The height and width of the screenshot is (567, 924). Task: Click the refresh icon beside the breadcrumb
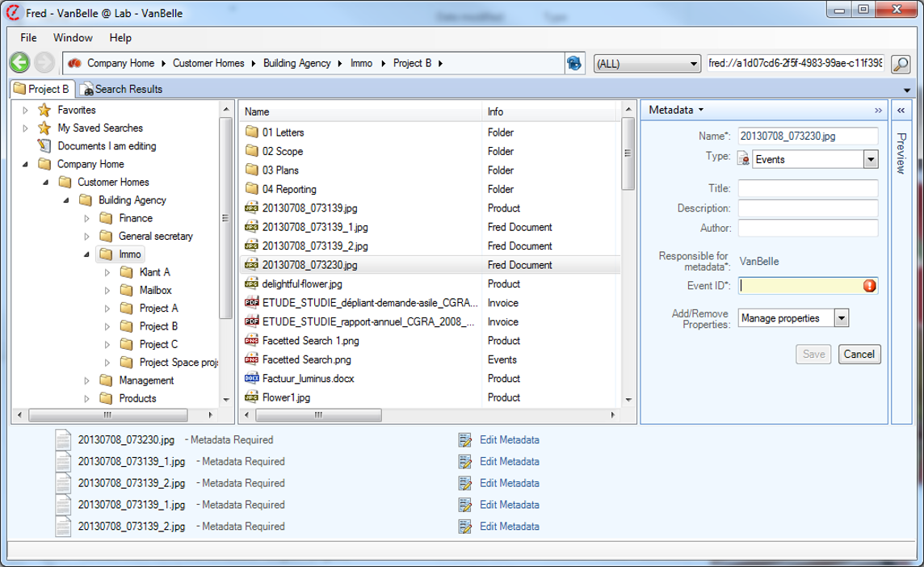[574, 64]
